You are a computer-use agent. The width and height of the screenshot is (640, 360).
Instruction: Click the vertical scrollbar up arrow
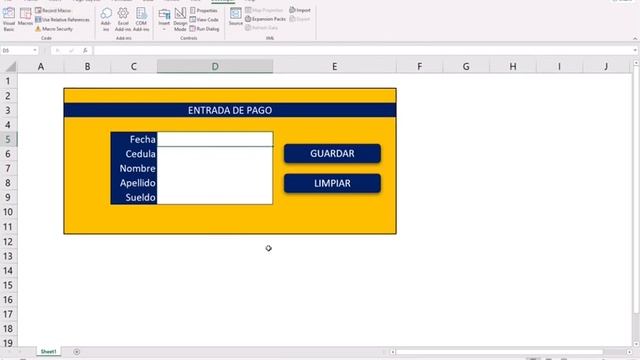636,63
